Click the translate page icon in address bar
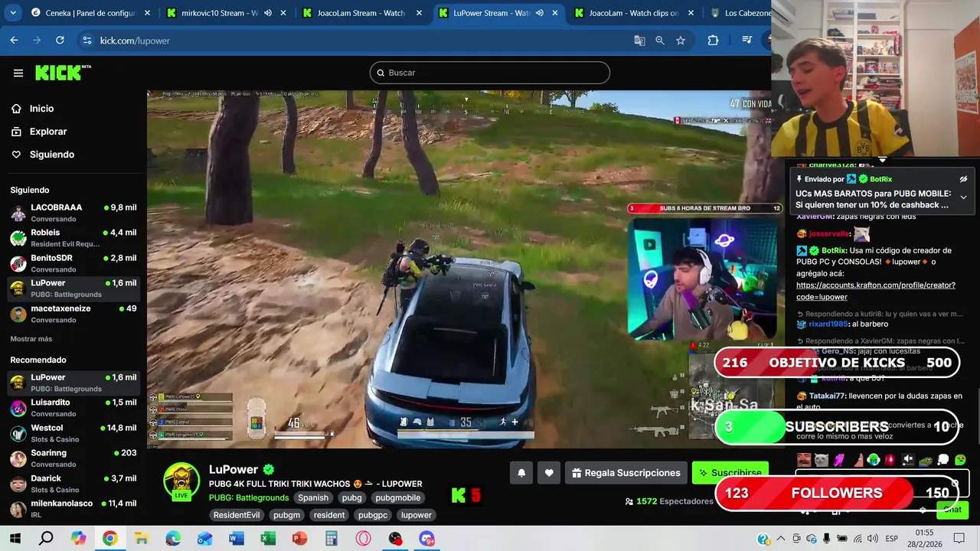Screen dimensions: 980x551 pos(639,41)
